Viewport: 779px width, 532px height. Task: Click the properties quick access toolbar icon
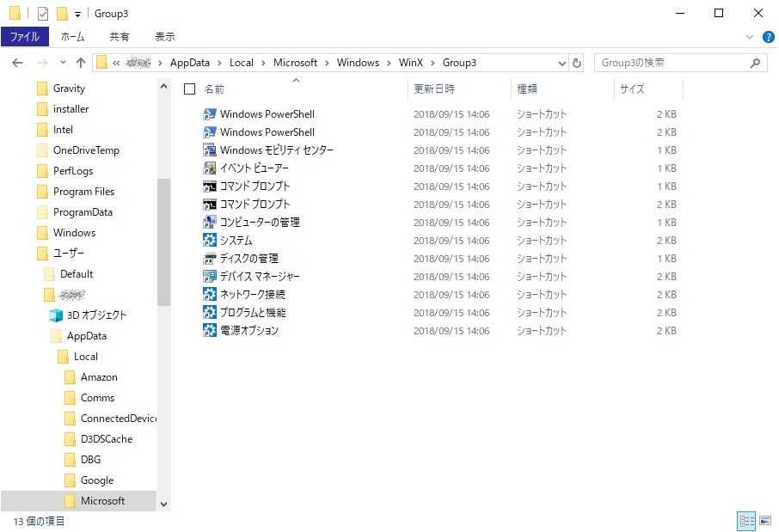tap(43, 14)
